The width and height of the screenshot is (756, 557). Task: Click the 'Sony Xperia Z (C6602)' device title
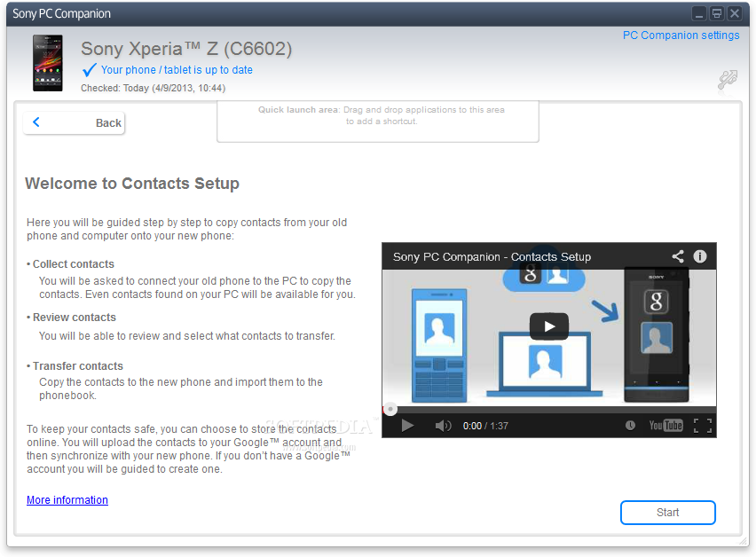(186, 49)
